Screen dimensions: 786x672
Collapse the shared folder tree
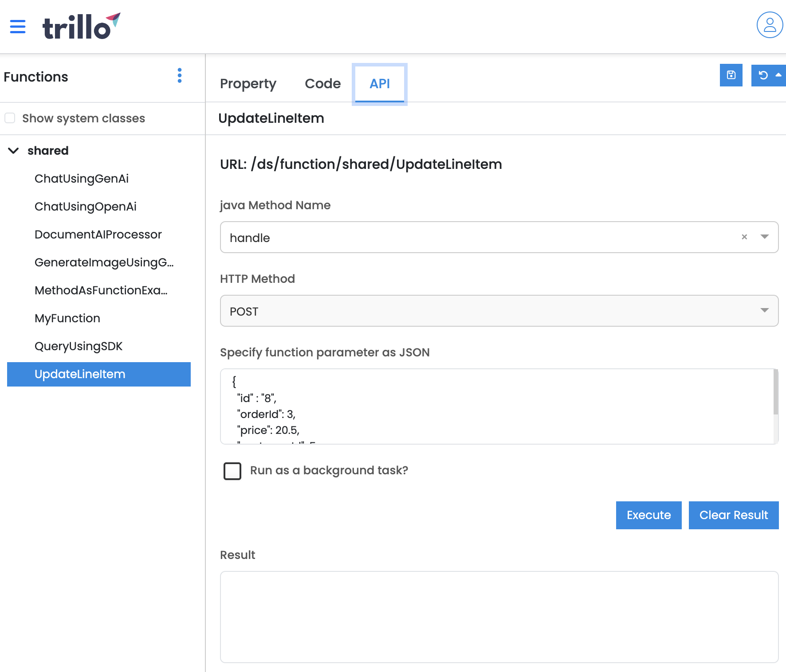(14, 151)
